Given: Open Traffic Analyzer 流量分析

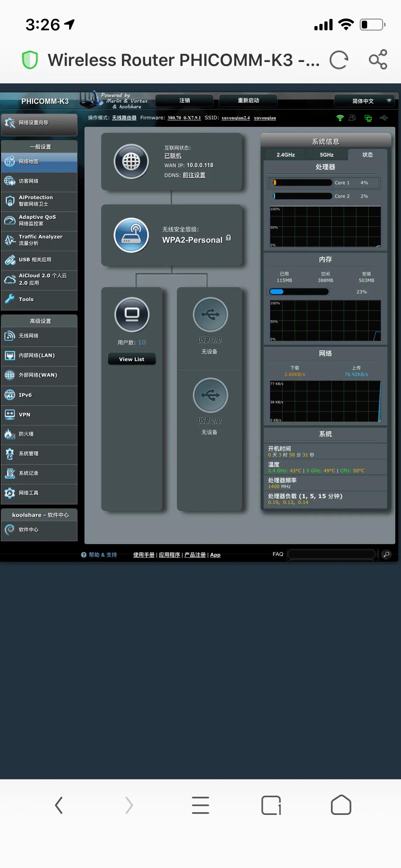Looking at the screenshot, I should [x=39, y=240].
